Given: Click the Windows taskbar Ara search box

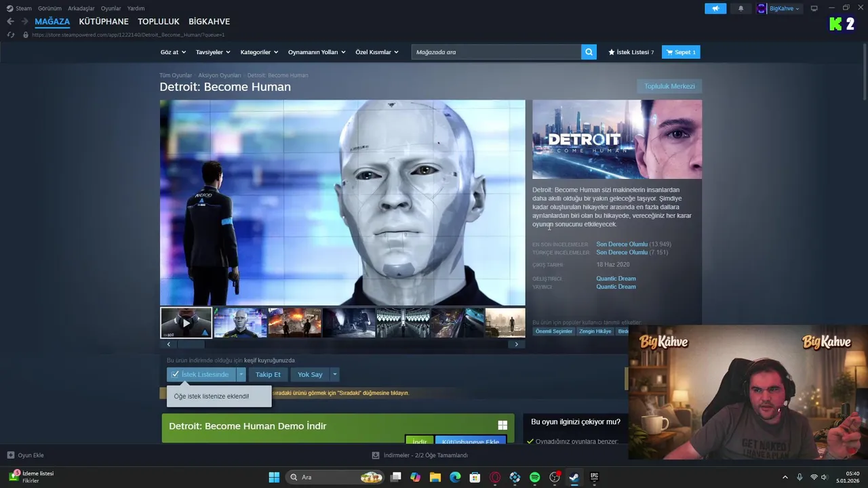Looking at the screenshot, I should click(335, 477).
